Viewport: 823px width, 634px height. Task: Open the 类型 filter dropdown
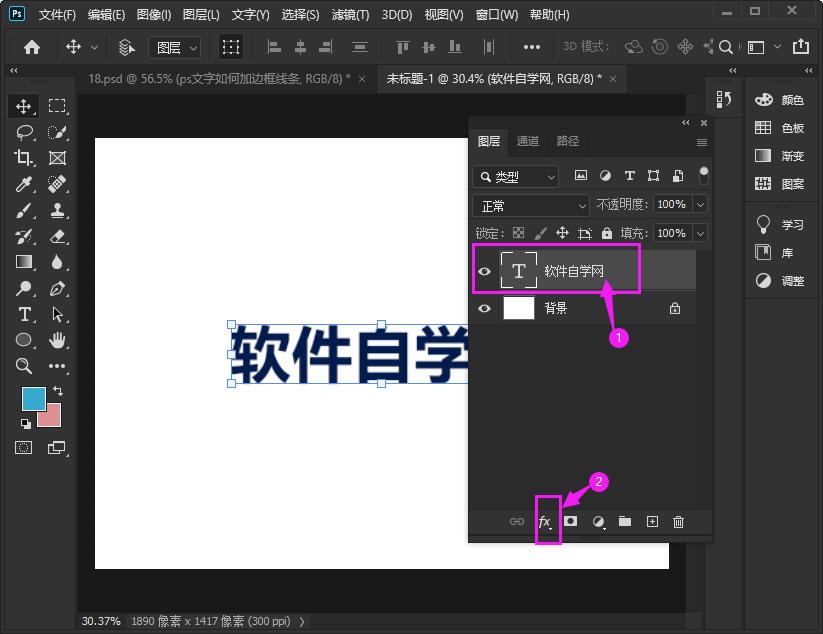pos(515,177)
